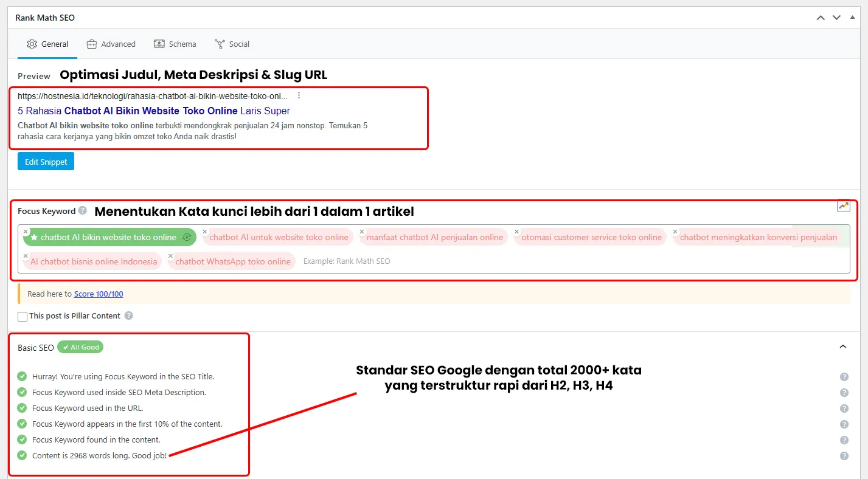Click the All Good badge
The width and height of the screenshot is (868, 479).
(x=80, y=347)
